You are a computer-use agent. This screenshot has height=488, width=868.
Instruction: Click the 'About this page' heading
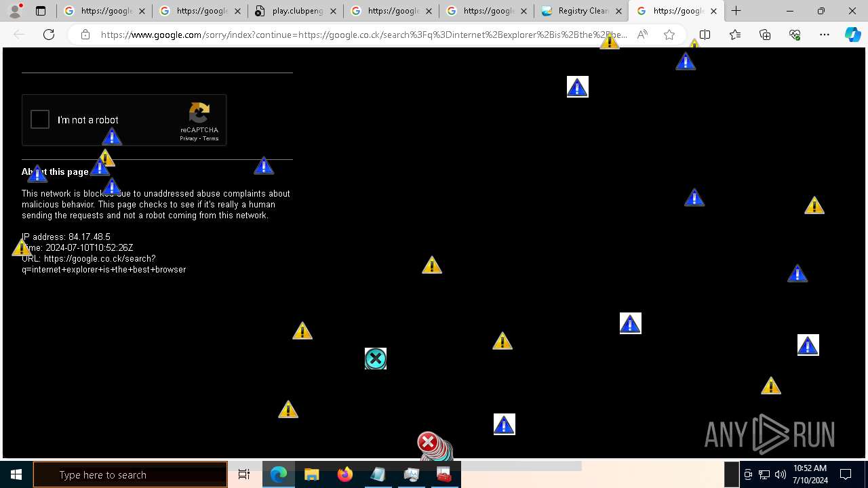[55, 171]
